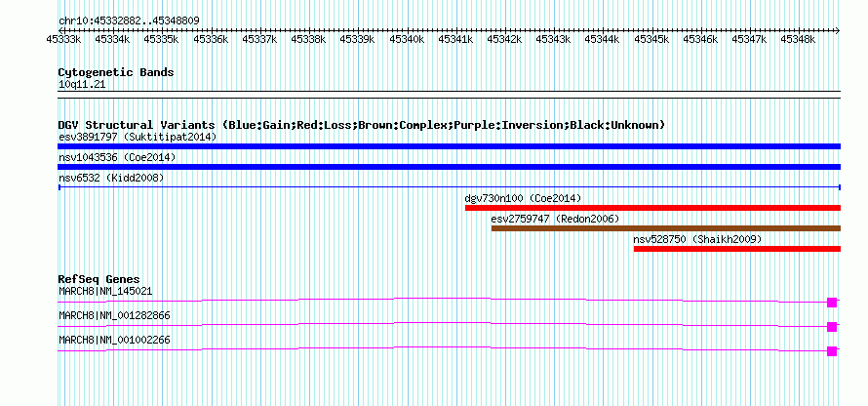The width and height of the screenshot is (868, 406).
Task: Click the 45347k ruler label
Action: coord(750,39)
